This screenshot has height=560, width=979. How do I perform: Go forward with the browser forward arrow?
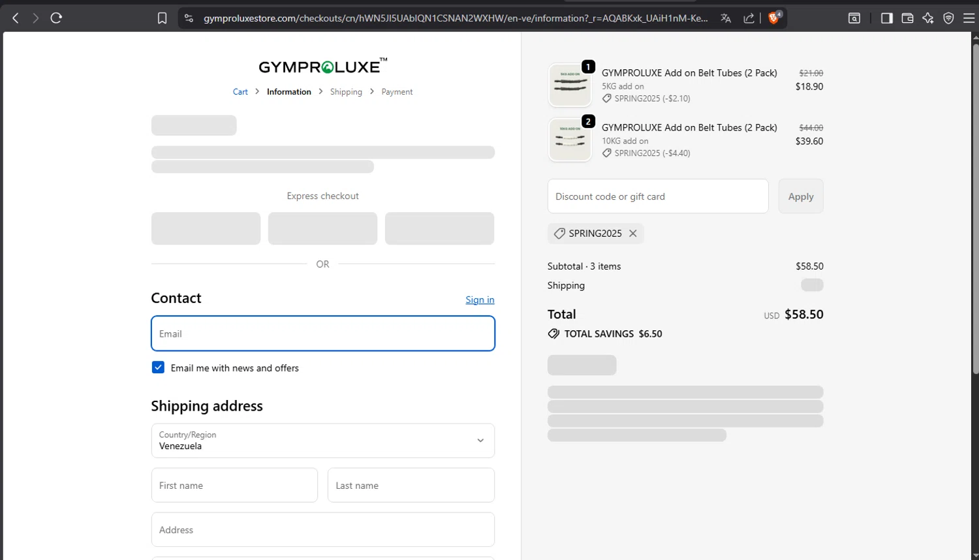point(35,18)
